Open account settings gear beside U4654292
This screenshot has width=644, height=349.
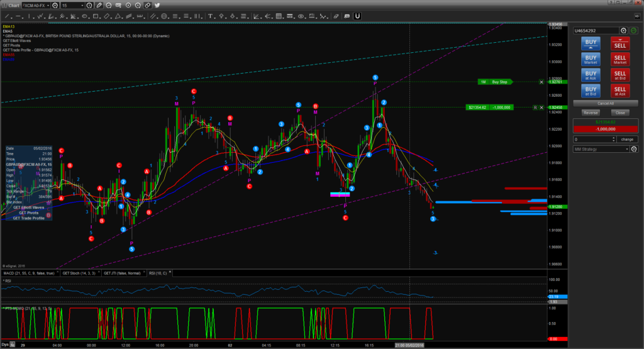[x=623, y=30]
